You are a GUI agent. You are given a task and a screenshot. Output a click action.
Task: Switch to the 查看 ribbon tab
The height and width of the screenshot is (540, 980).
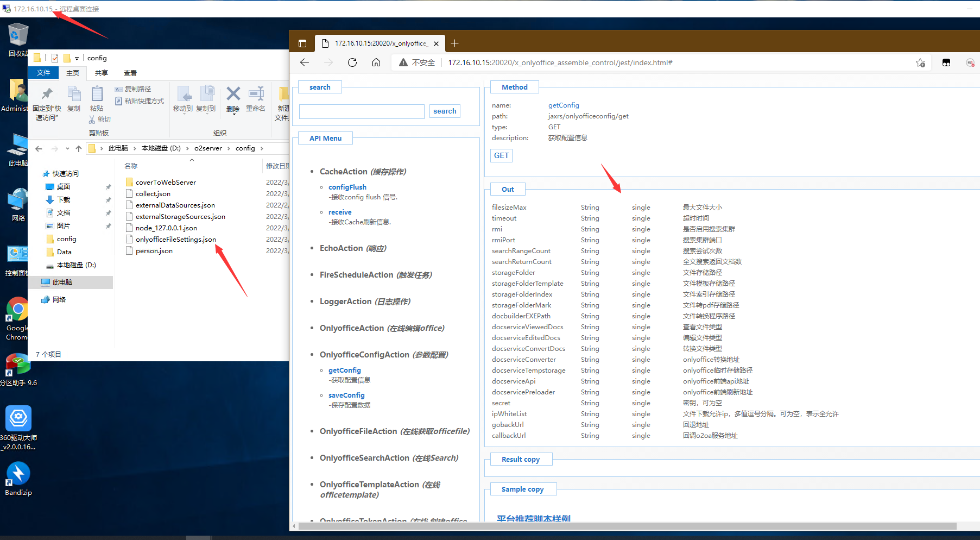tap(130, 73)
